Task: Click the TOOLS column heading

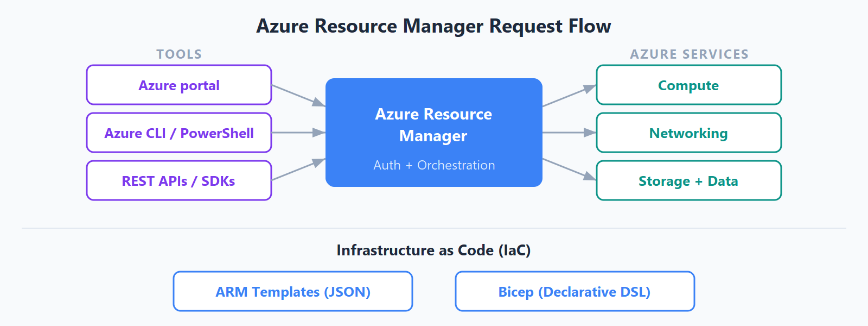Action: 179,54
